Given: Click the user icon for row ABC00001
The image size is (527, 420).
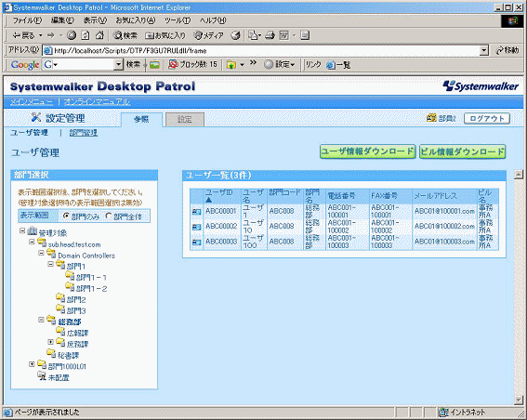Looking at the screenshot, I should click(x=197, y=212).
